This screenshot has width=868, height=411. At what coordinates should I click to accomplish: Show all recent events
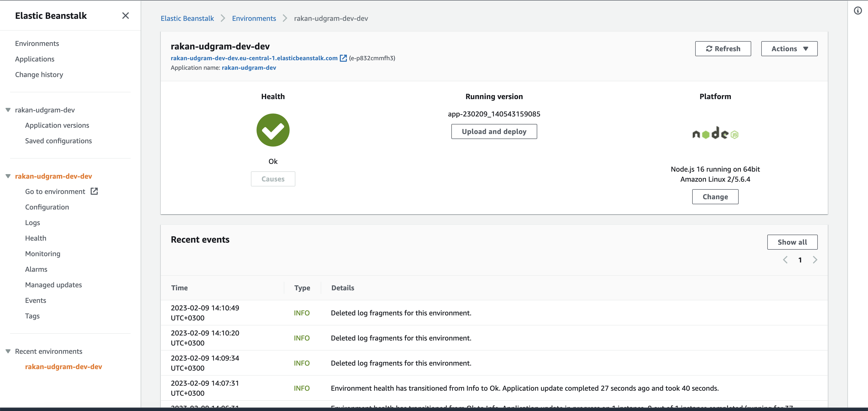(792, 242)
